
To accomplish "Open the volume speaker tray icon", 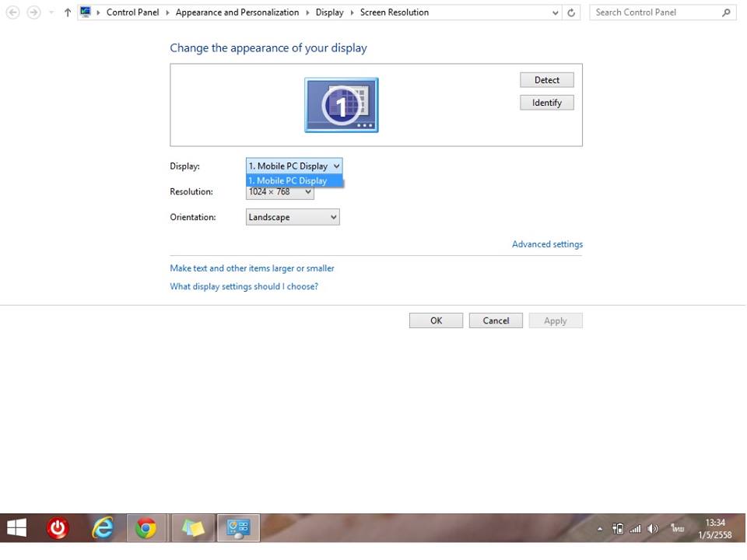I will pos(653,529).
